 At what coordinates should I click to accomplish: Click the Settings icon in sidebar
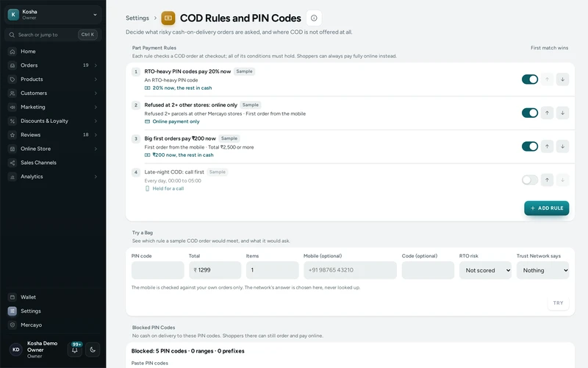click(x=12, y=311)
